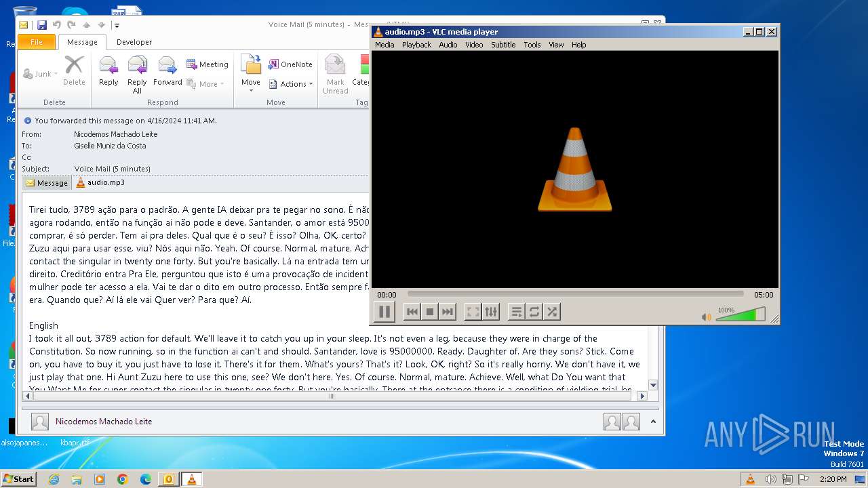Open the Windows Start menu
Screen dimensions: 868x488
pos(18,479)
